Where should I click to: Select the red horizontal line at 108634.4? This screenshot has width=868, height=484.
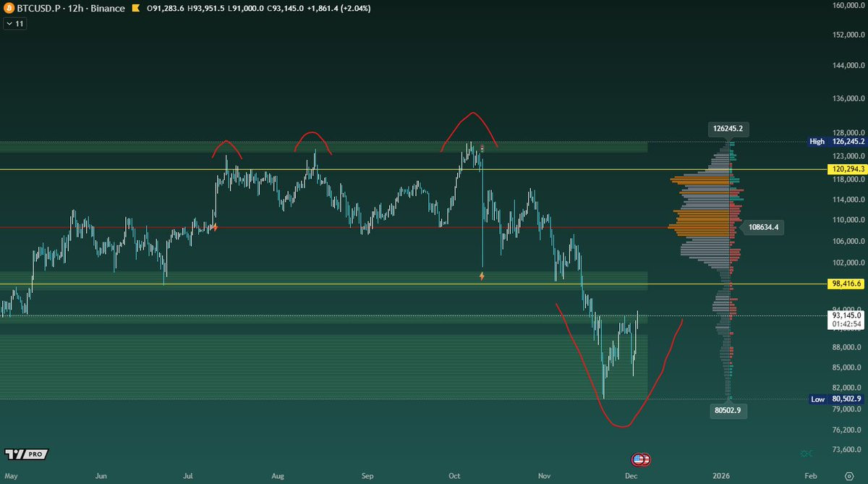pyautogui.click(x=333, y=227)
